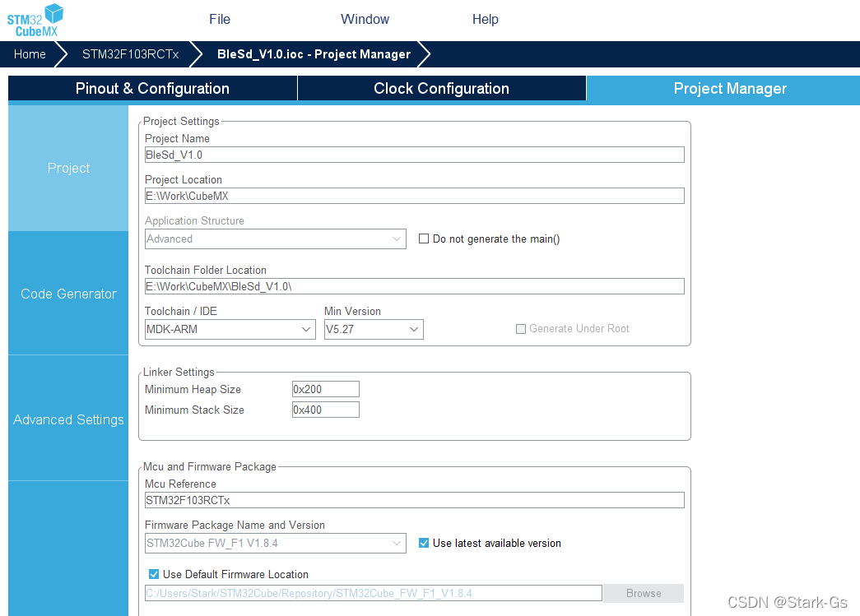
Task: Open Firmware Package Name and Version dropdown
Action: click(x=276, y=543)
